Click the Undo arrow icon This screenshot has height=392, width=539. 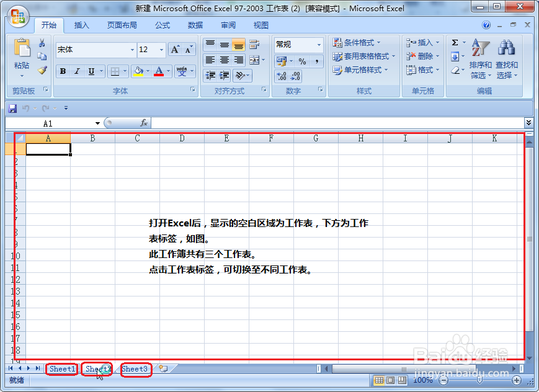click(26, 109)
